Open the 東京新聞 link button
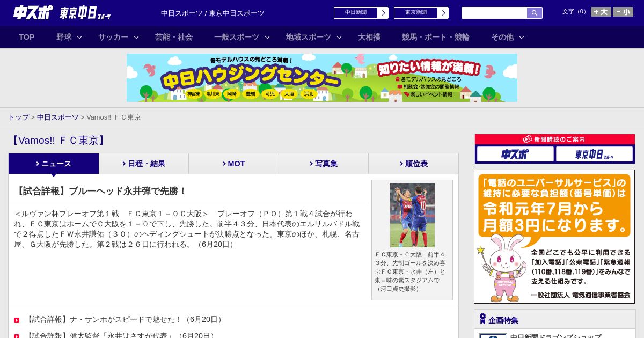644x338 pixels. click(x=416, y=13)
